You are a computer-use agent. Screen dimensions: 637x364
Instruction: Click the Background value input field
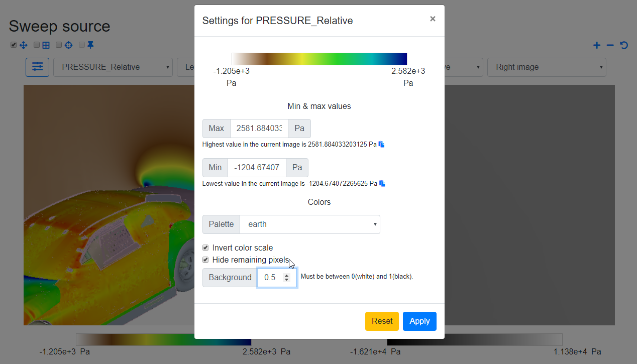(x=277, y=278)
